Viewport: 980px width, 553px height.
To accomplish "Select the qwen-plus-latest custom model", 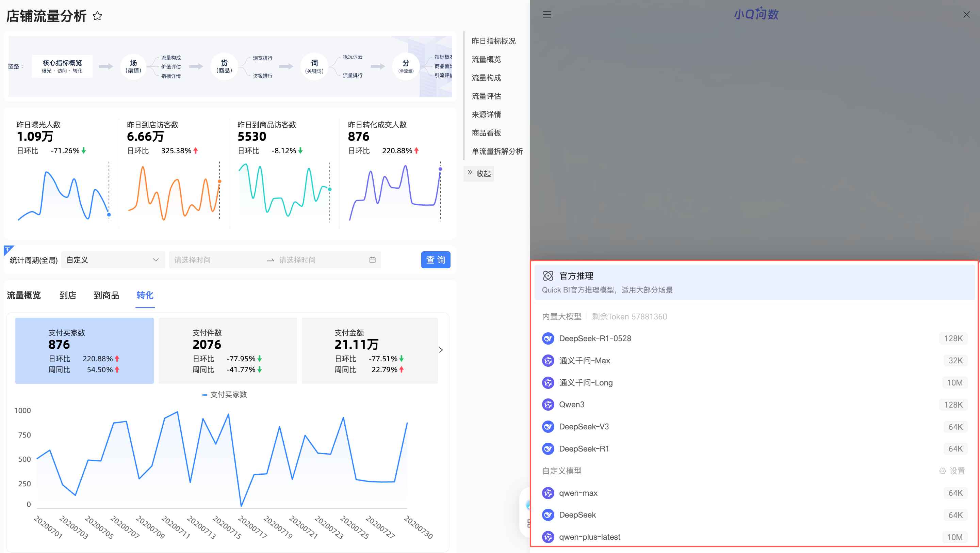I will tap(589, 537).
